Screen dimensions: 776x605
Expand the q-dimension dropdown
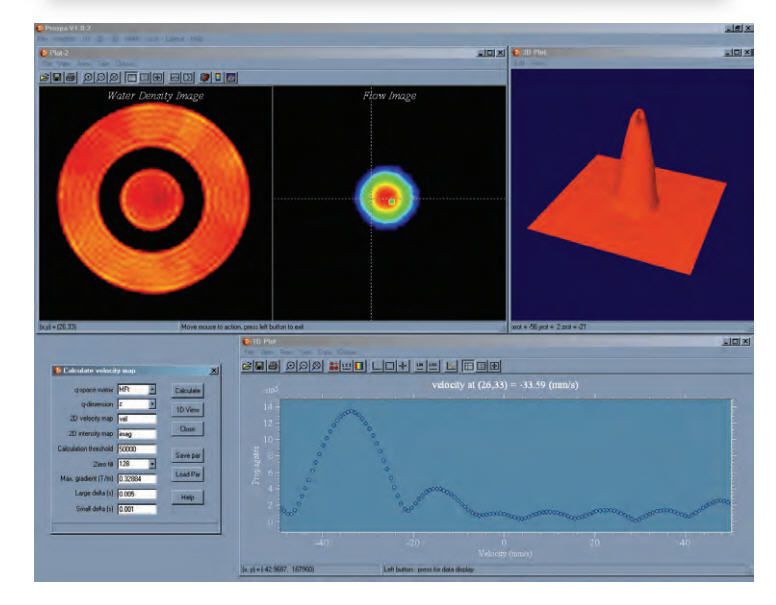point(152,404)
